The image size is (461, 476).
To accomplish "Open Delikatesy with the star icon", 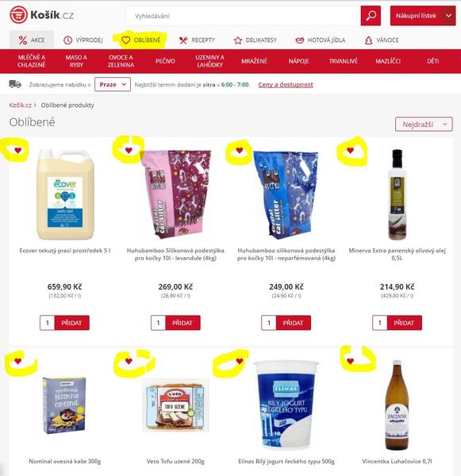I will pos(255,40).
